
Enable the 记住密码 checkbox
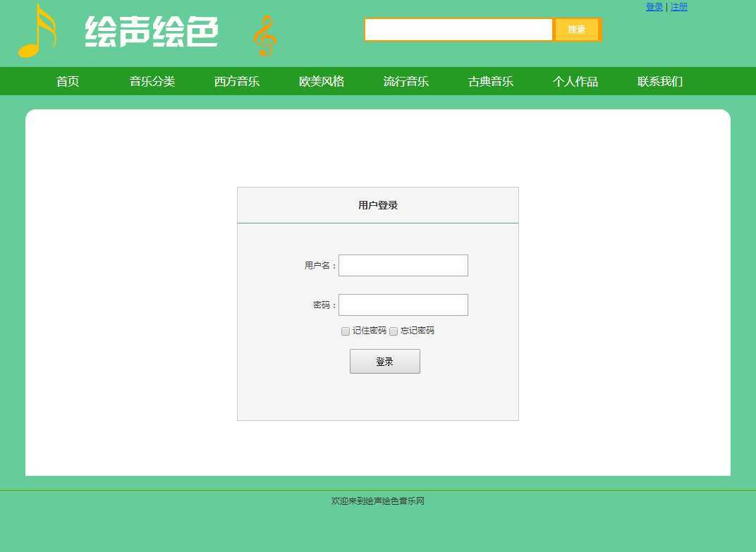coord(346,331)
